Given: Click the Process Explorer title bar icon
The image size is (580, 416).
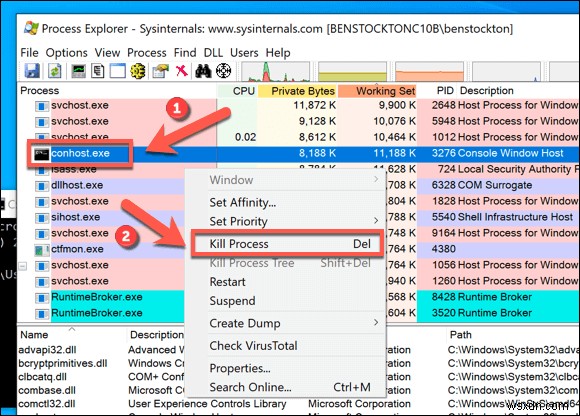Looking at the screenshot, I should (x=31, y=28).
